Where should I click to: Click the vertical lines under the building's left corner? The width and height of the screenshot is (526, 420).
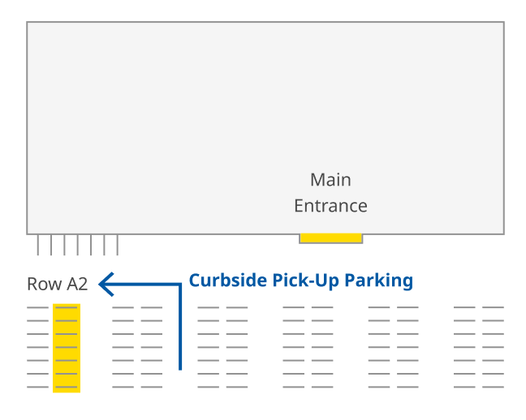pyautogui.click(x=78, y=245)
